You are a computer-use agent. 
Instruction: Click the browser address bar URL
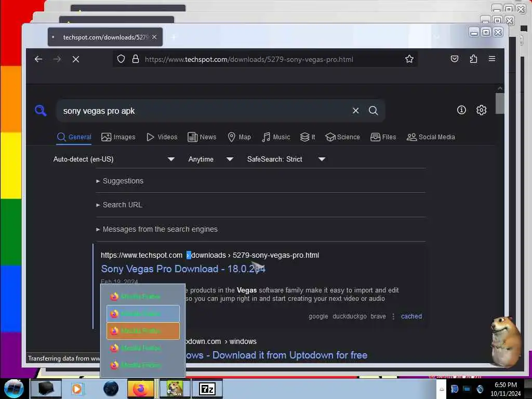[249, 59]
